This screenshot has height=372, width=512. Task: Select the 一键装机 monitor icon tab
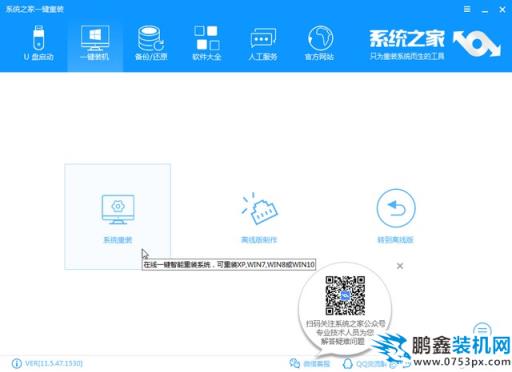[x=95, y=43]
